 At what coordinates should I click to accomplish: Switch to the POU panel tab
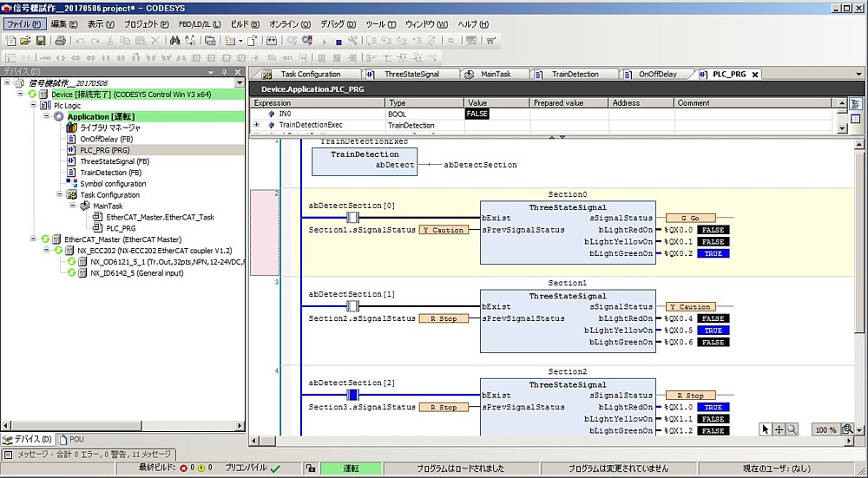coord(70,439)
